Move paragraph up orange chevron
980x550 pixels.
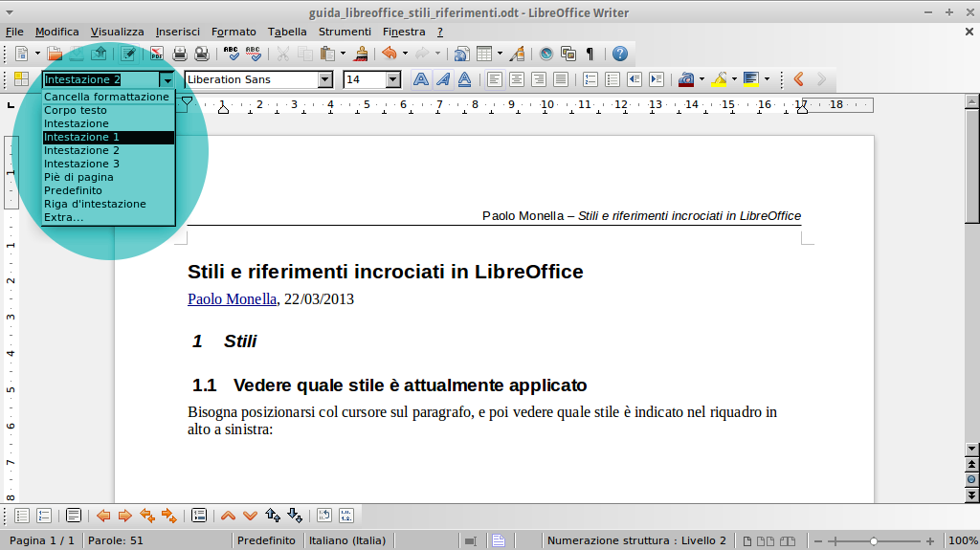tap(228, 516)
